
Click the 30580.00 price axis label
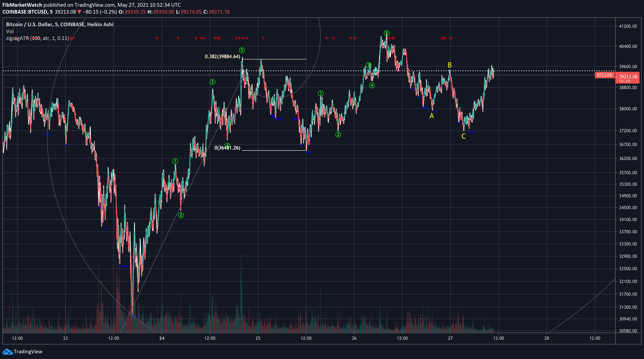pos(628,331)
